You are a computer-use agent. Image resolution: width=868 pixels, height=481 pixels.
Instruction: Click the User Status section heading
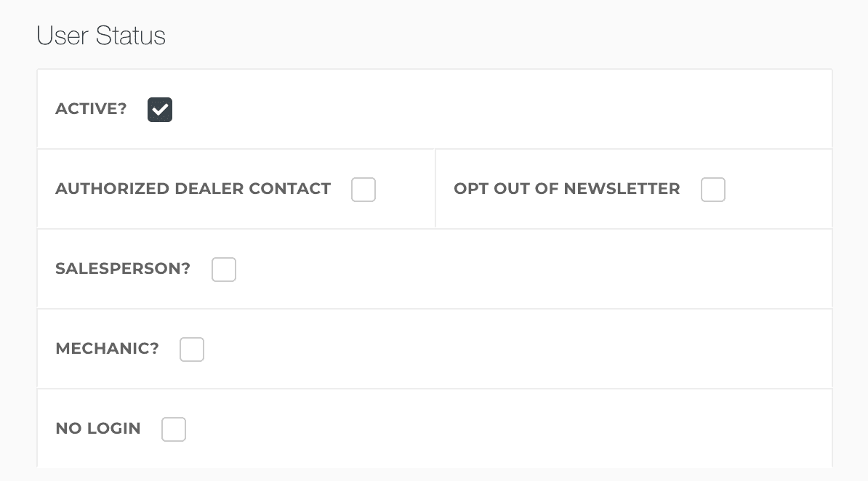coord(101,36)
